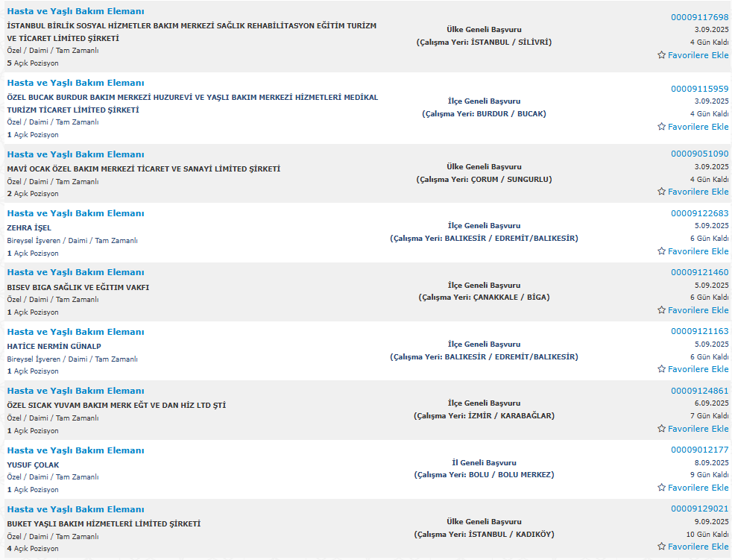Star the Buket Yaşlı Bakım listing
This screenshot has height=560, width=732.
tap(661, 547)
